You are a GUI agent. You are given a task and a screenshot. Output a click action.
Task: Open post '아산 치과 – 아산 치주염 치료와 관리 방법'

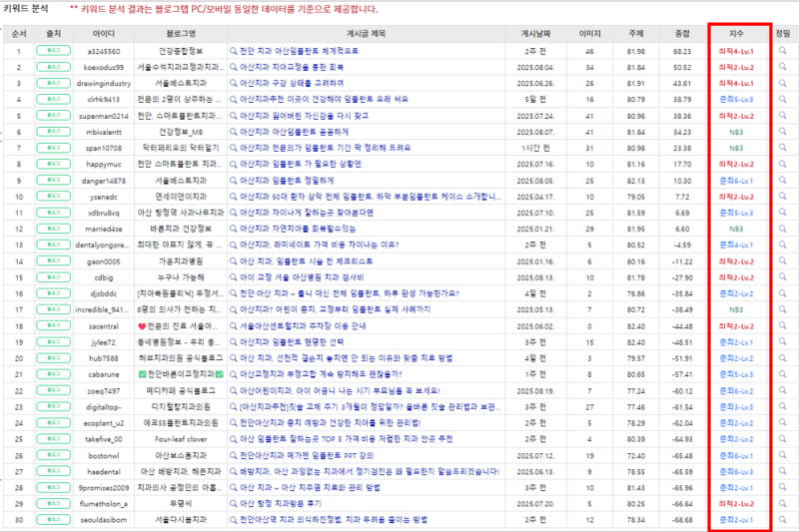point(310,488)
